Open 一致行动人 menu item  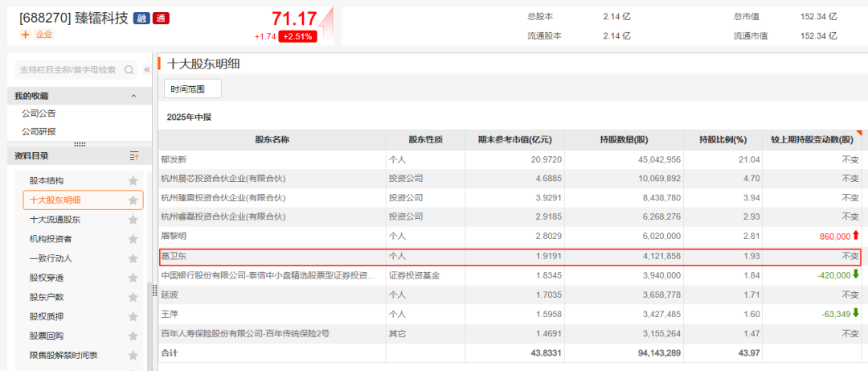[x=51, y=258]
